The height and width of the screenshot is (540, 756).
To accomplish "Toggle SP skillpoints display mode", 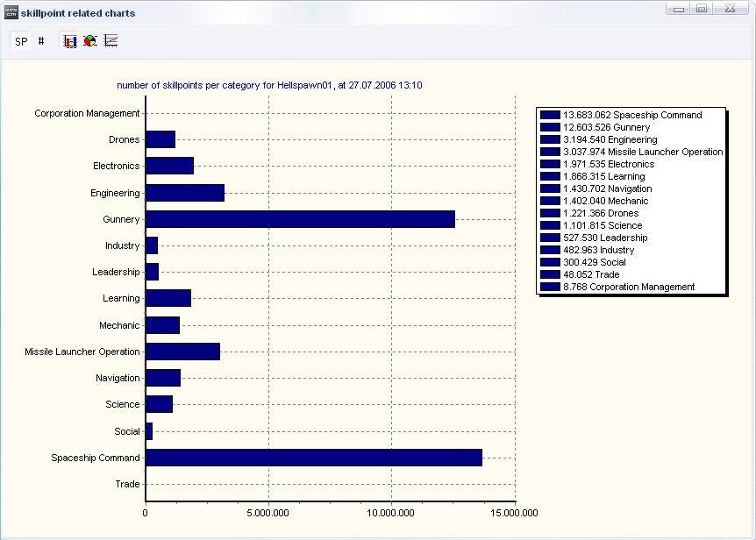I will pos(21,41).
